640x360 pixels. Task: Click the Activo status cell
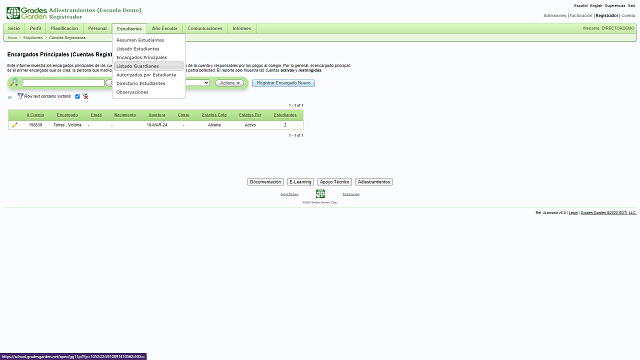(250, 125)
